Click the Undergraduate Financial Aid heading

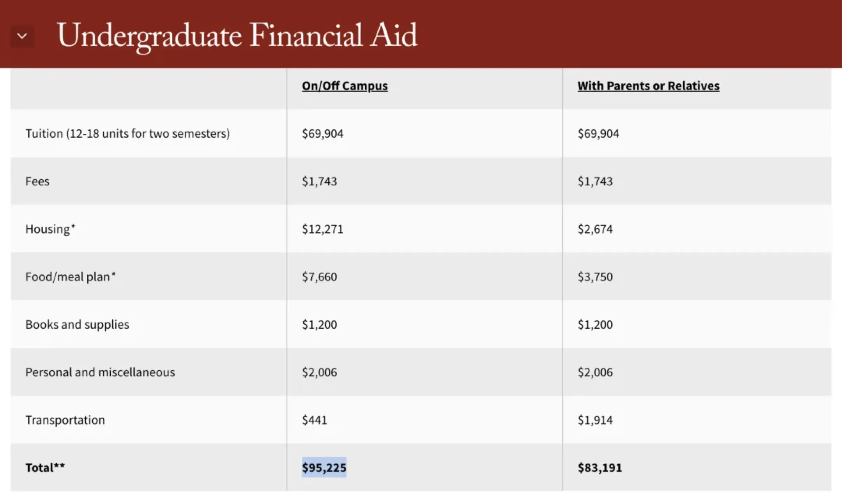(237, 35)
